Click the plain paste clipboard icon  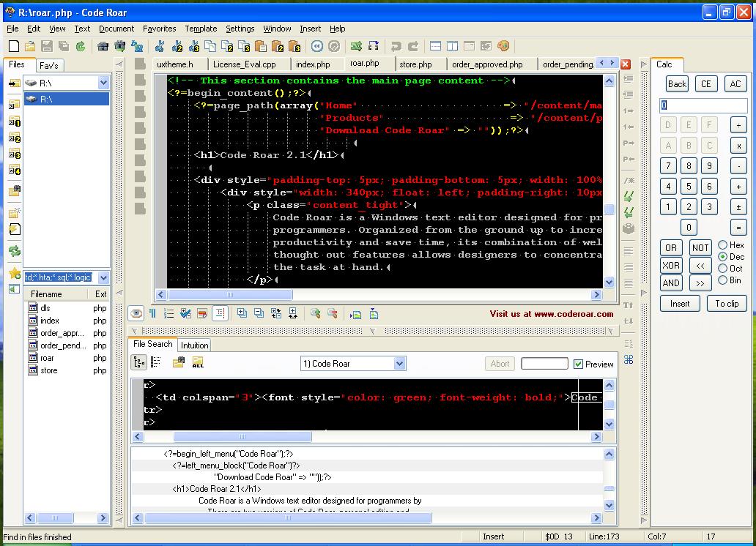(260, 46)
